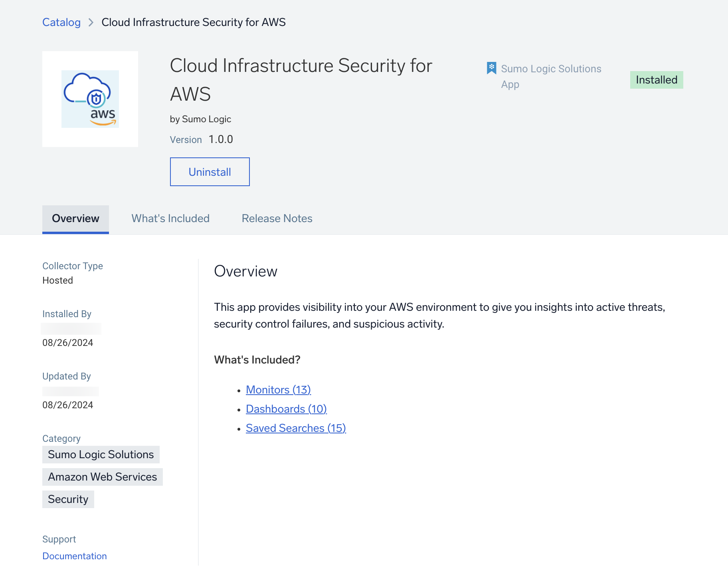This screenshot has width=728, height=584.
Task: Select the Amazon Web Services category tag
Action: [103, 477]
